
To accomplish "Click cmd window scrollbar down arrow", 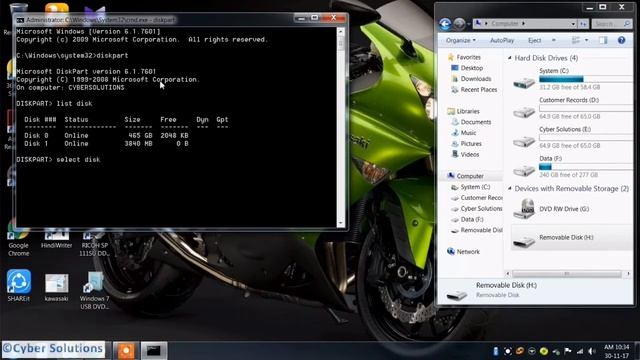I will tap(341, 223).
